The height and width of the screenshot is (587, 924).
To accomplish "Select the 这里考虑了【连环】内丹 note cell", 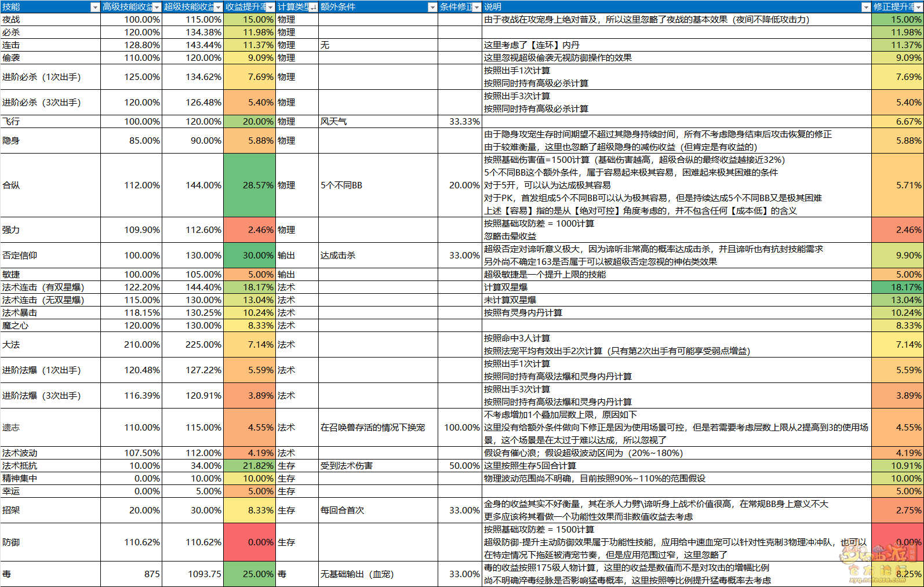I will click(x=676, y=45).
